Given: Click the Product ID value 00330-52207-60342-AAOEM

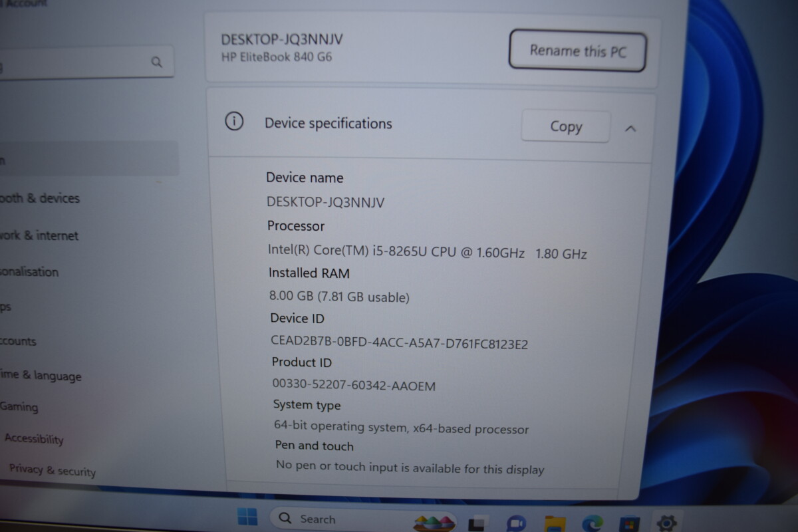Looking at the screenshot, I should pos(354,385).
